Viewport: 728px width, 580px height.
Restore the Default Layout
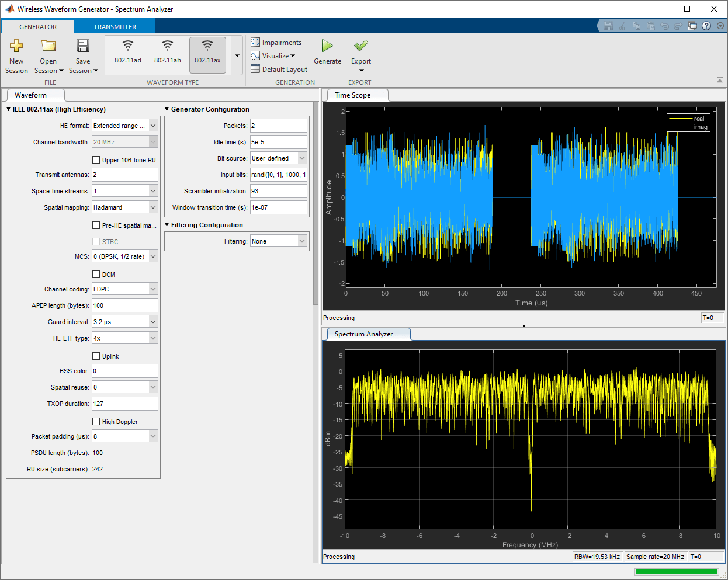point(279,69)
